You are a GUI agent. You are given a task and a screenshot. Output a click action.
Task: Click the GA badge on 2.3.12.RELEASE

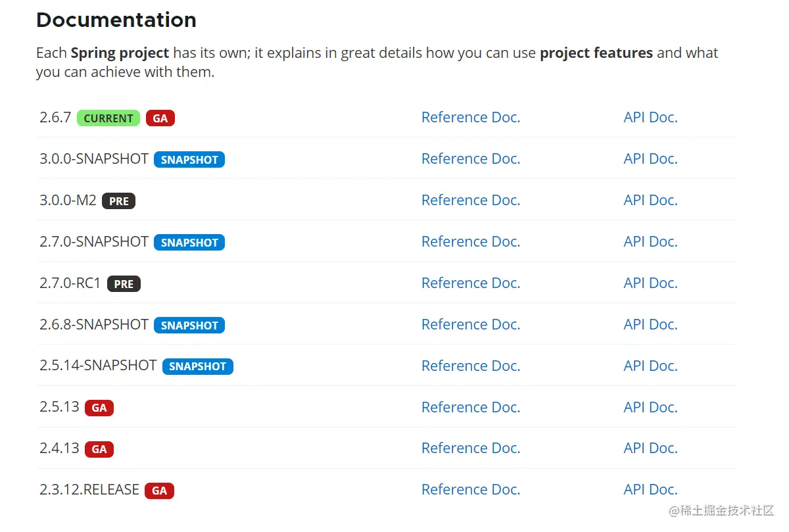pos(160,491)
